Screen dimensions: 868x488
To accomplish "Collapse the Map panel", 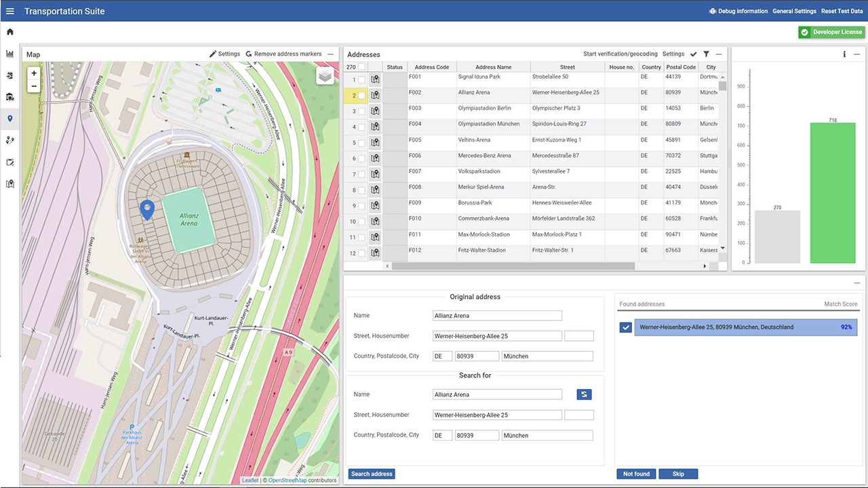I will coord(331,54).
